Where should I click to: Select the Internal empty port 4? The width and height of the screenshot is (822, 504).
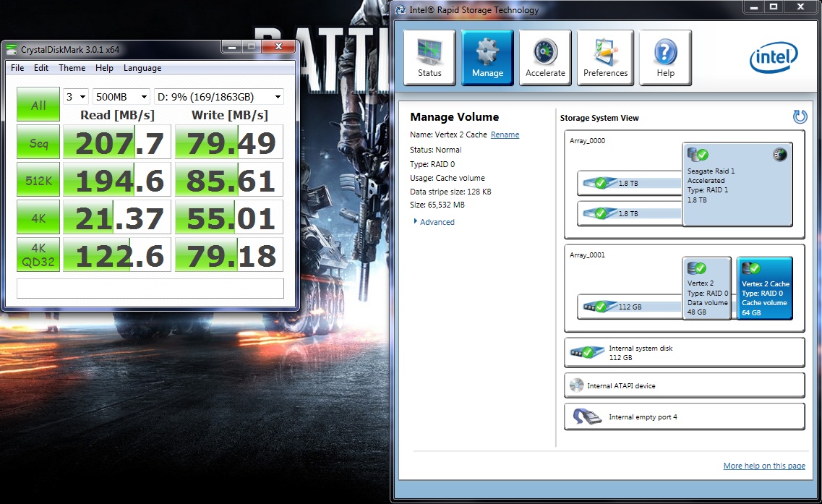684,417
